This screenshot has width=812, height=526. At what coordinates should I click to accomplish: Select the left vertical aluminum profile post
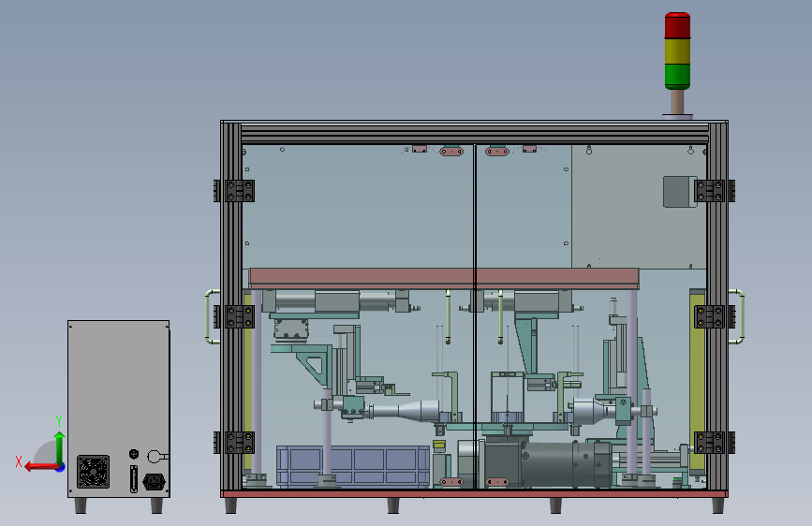click(231, 305)
